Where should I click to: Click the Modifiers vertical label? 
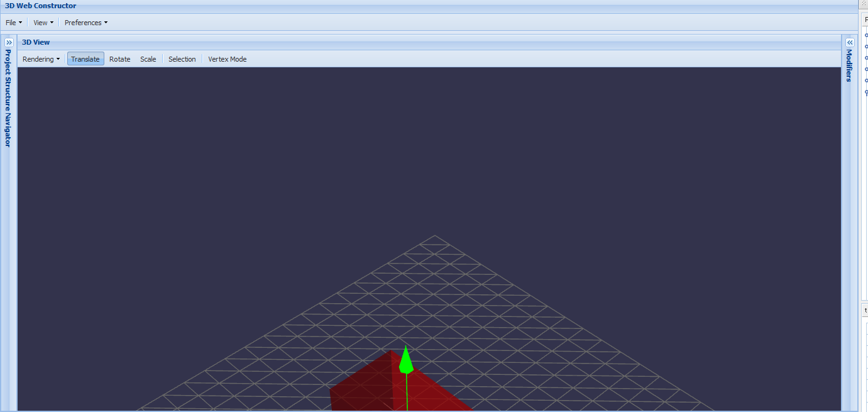[850, 65]
